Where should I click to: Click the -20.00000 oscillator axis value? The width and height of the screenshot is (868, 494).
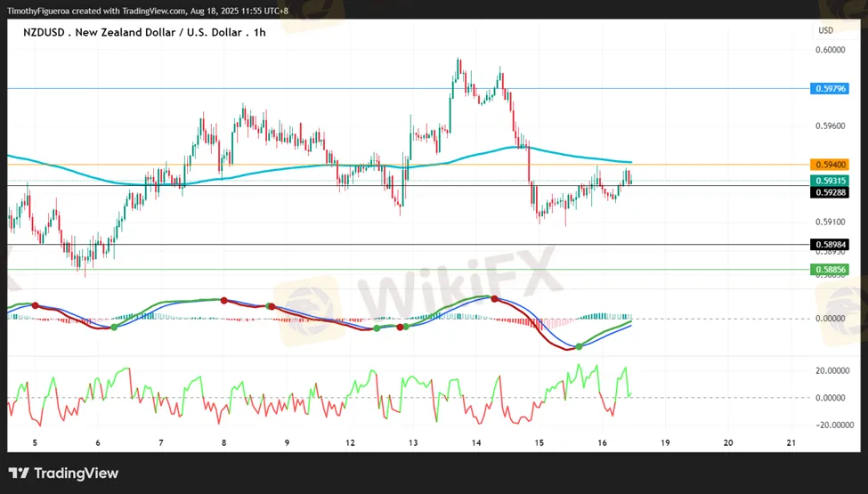point(830,425)
